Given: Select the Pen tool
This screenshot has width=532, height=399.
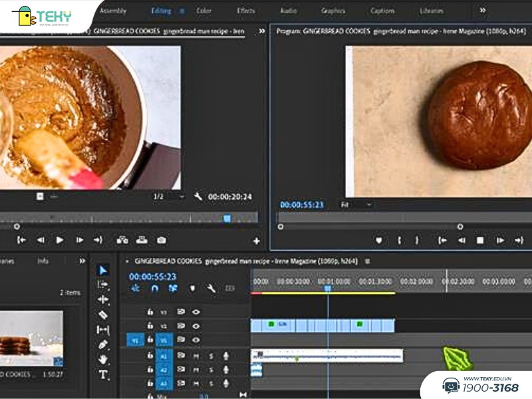Looking at the screenshot, I should [x=103, y=344].
